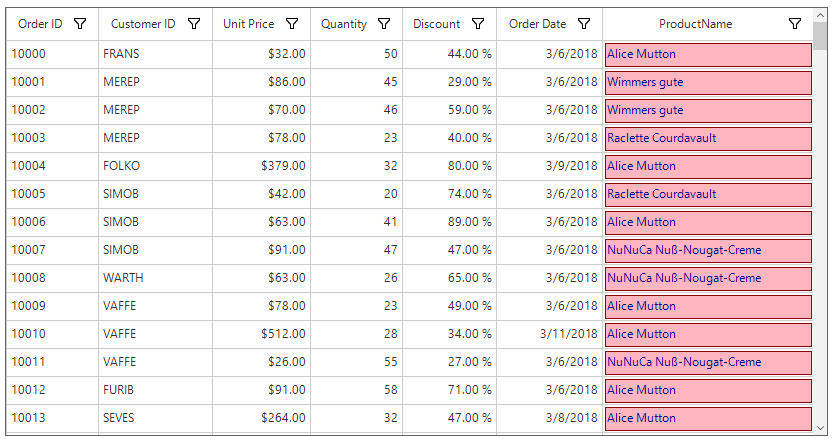Select unit price $379.00
Screen dimensions: 832x439
[x=262, y=166]
